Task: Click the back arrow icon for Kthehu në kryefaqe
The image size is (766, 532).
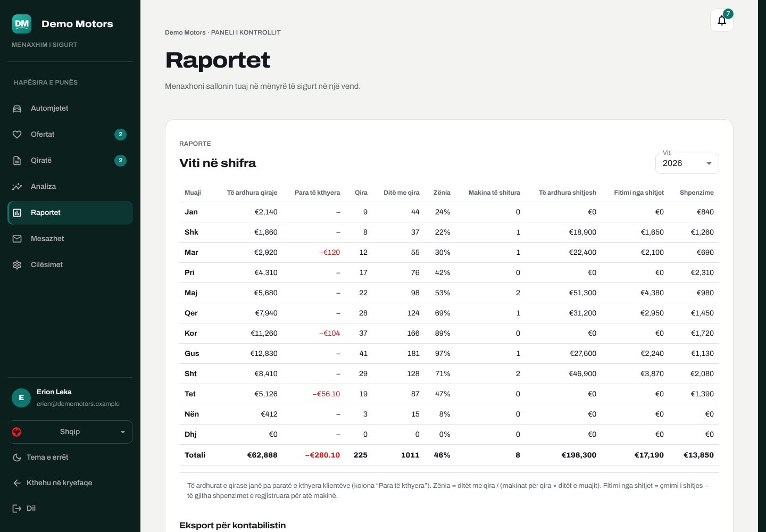Action: pos(17,483)
